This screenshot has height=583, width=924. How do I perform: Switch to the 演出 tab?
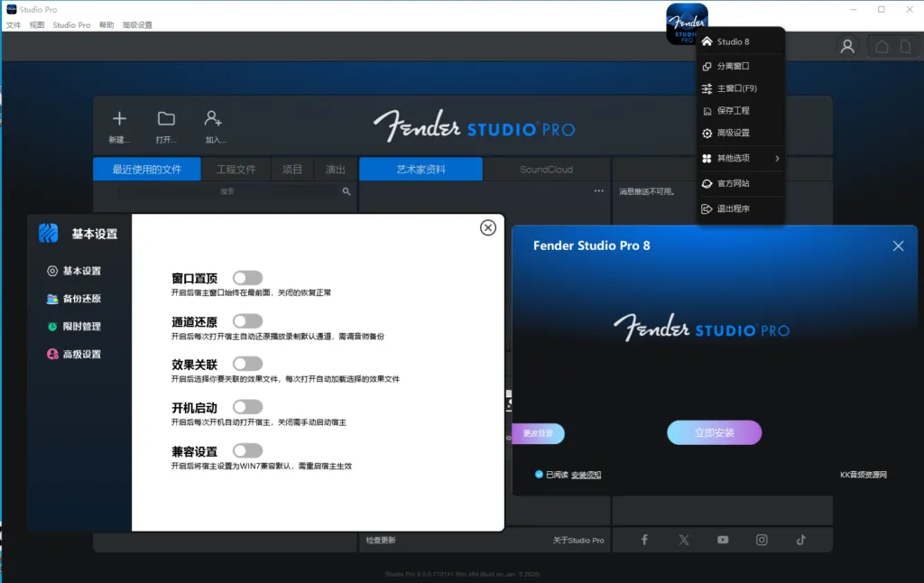click(x=336, y=169)
